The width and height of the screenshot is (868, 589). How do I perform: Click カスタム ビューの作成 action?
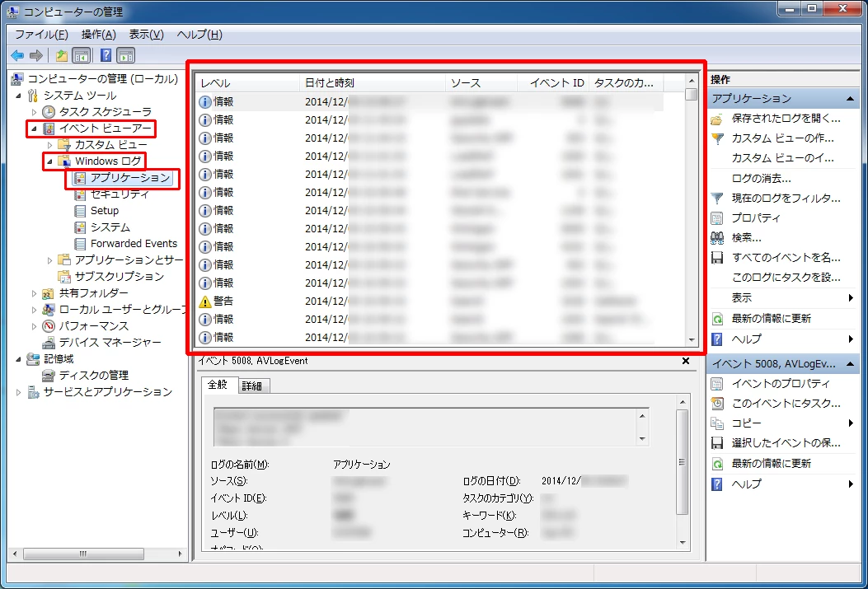tap(782, 138)
